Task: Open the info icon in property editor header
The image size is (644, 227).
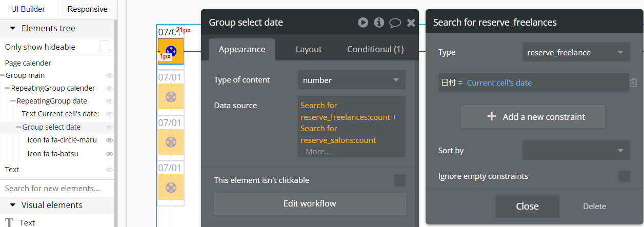Action: [x=379, y=22]
